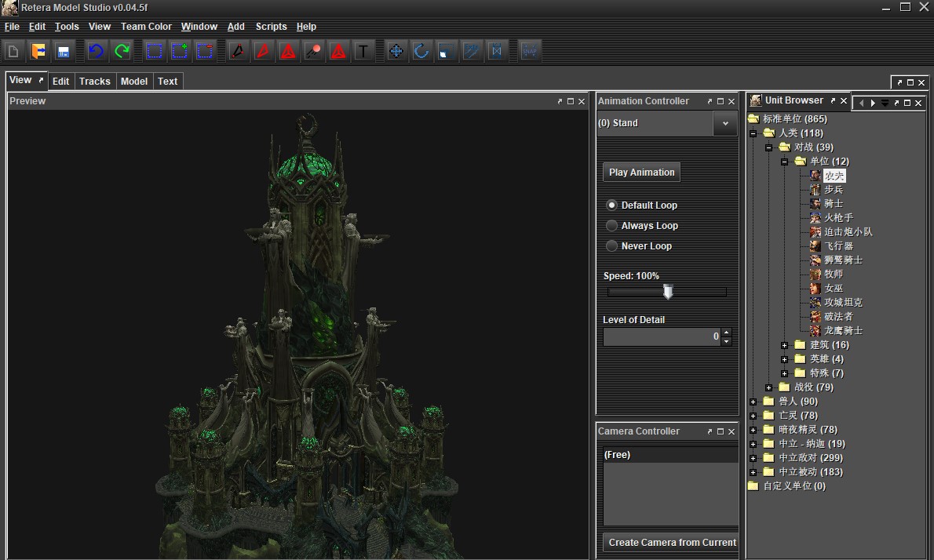Open the Scripts menu
The height and width of the screenshot is (560, 934).
point(271,27)
